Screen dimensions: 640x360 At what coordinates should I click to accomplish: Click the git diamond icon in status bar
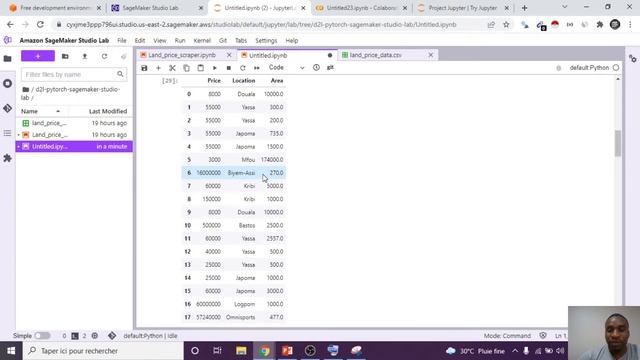(x=112, y=336)
